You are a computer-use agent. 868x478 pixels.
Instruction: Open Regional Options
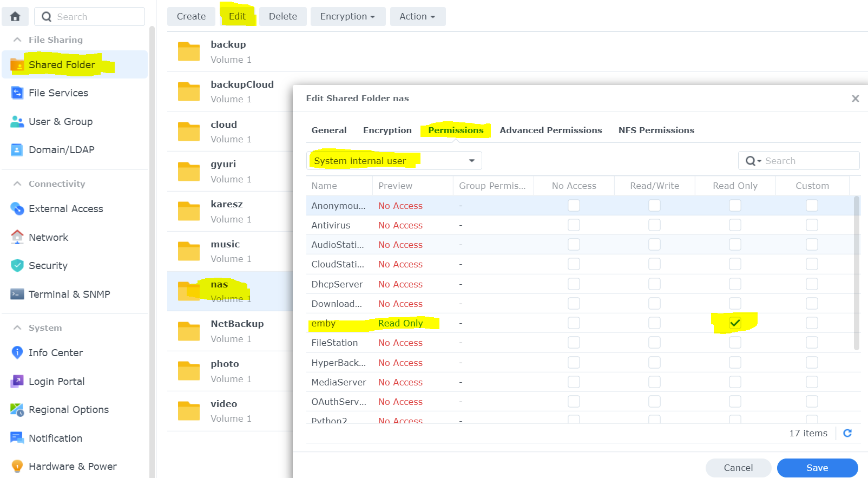click(75, 410)
